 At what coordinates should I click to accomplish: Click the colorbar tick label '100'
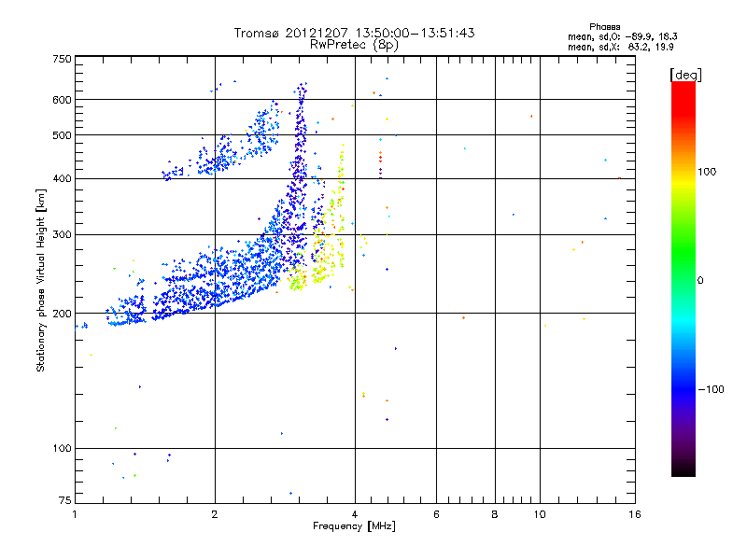707,172
